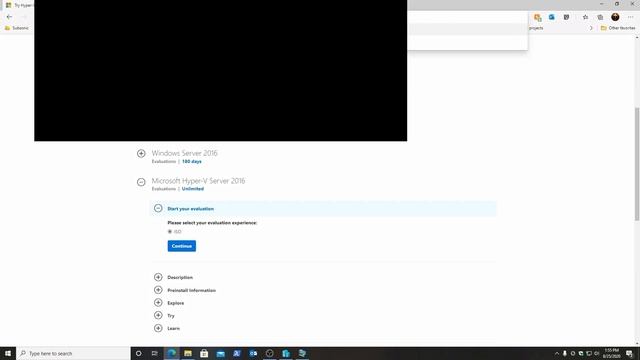Viewport: 640px width, 360px height.
Task: Open the Collections icon in Edge toolbar
Action: 600,17
